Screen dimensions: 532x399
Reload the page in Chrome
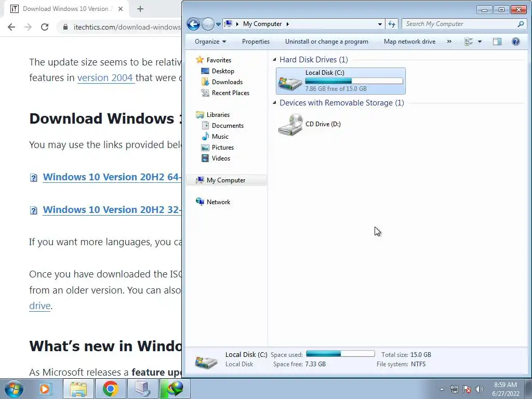(45, 27)
